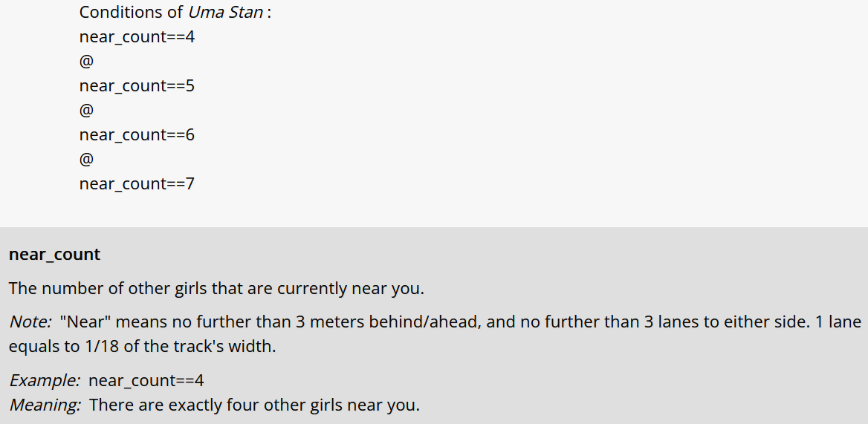
Task: Click the @ separator between near_count==5 and near_count==6
Action: [86, 111]
